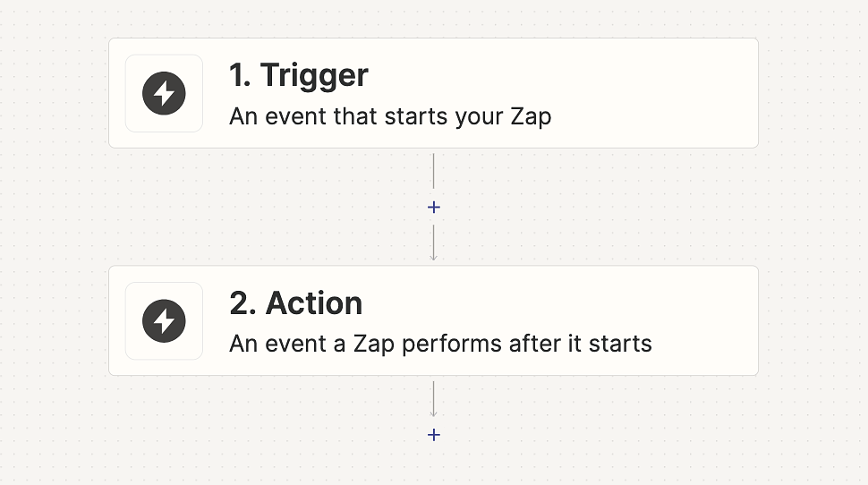Click the number "2." in the Action heading
The image size is (868, 485).
click(242, 303)
